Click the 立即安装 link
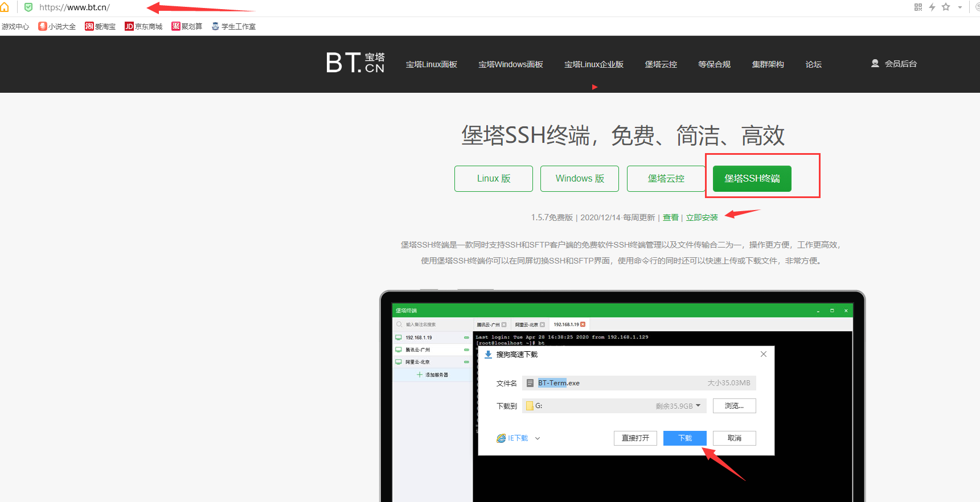 point(702,217)
